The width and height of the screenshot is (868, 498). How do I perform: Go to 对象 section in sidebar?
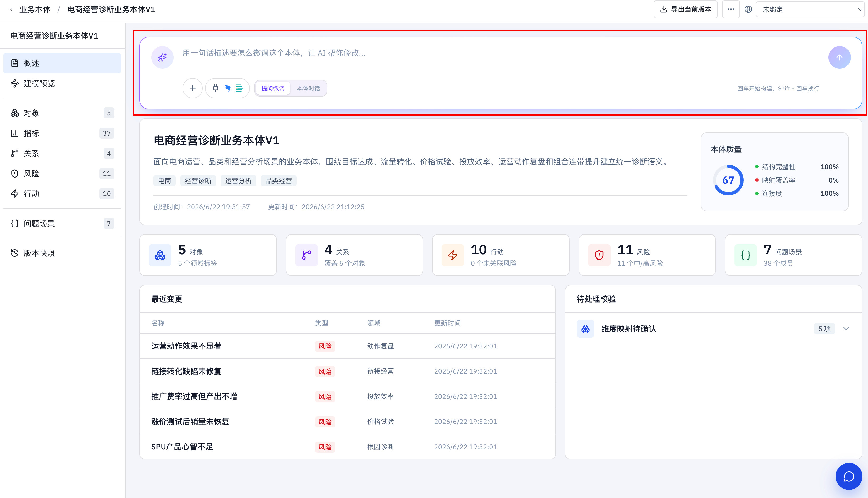(x=62, y=113)
